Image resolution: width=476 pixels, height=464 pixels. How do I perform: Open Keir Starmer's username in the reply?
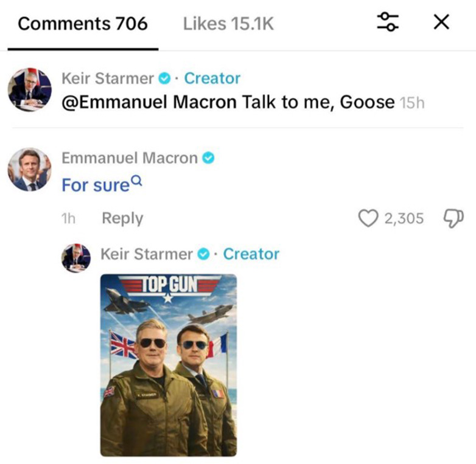[x=146, y=254]
